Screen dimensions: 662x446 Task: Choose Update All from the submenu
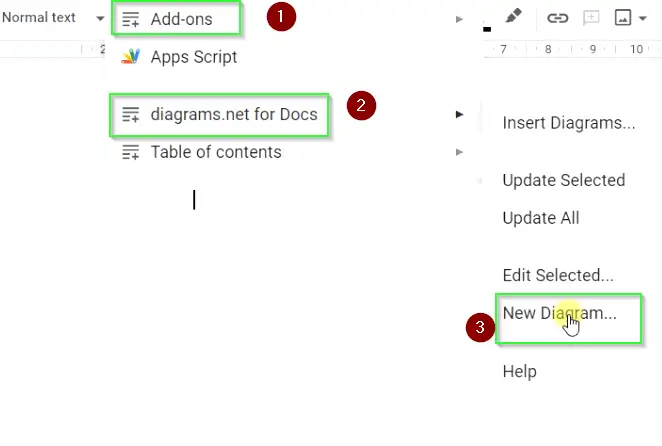[x=541, y=218]
